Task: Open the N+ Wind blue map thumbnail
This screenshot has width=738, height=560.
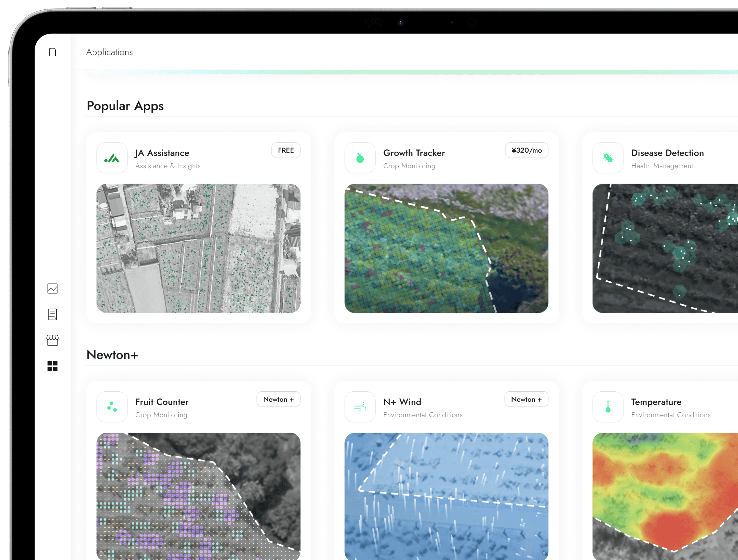Action: coord(446,496)
